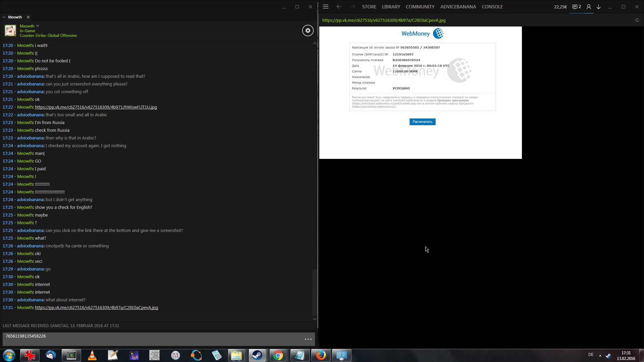Show hidden system tray icons
This screenshot has height=362, width=644.
point(600,355)
